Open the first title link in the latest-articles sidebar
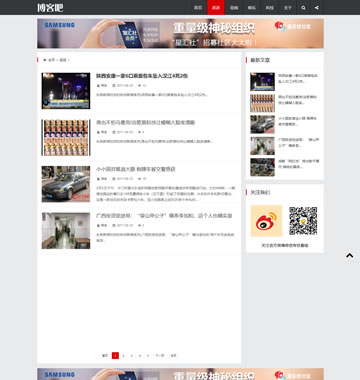Image resolution: width=360 pixels, height=380 pixels. [x=298, y=78]
